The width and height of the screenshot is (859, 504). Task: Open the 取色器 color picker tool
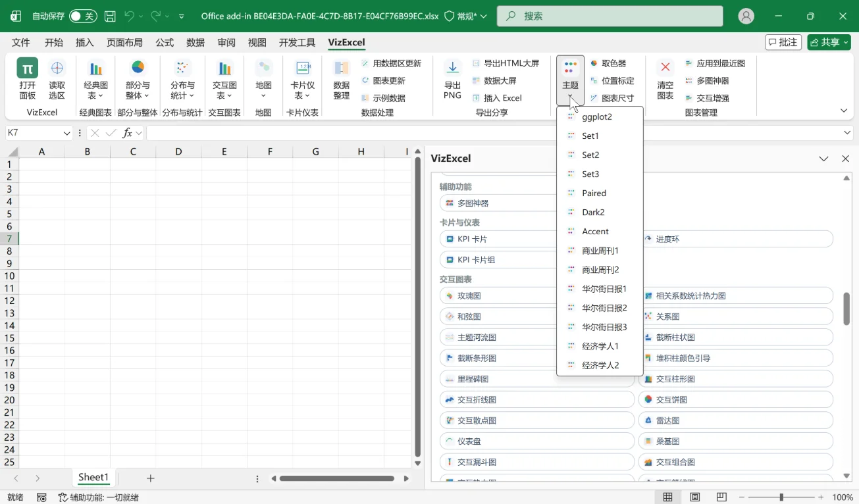point(608,63)
